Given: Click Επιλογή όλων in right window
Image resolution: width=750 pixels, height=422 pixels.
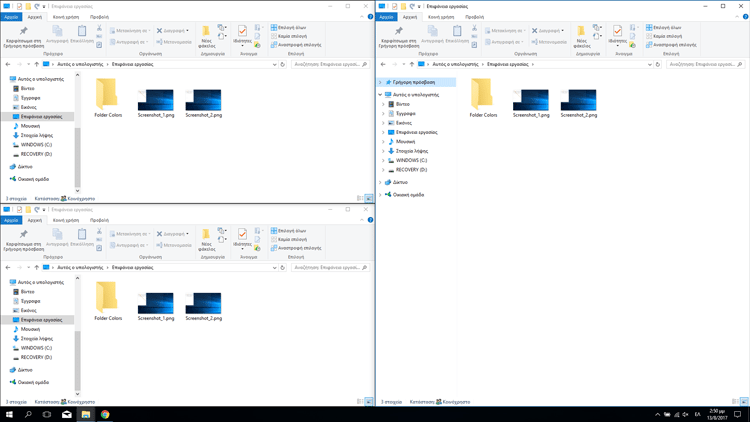Looking at the screenshot, I should click(x=663, y=28).
